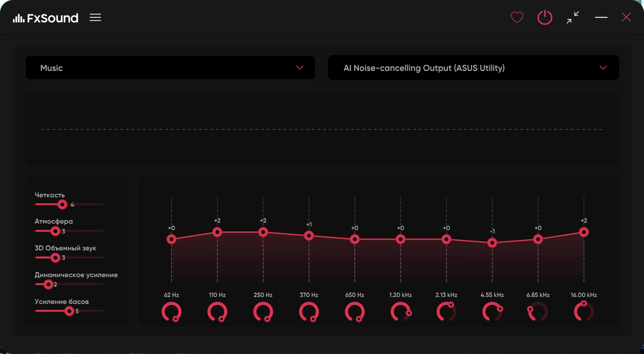Screen dimensions: 644x354
Task: Click the 110 Hz frequency knob
Action: point(217,312)
